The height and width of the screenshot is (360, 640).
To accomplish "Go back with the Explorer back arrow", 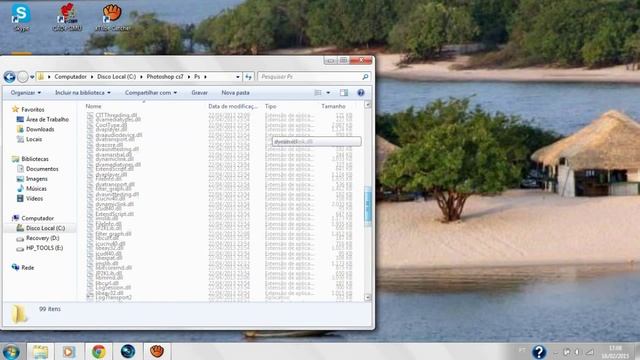I will pyautogui.click(x=9, y=77).
